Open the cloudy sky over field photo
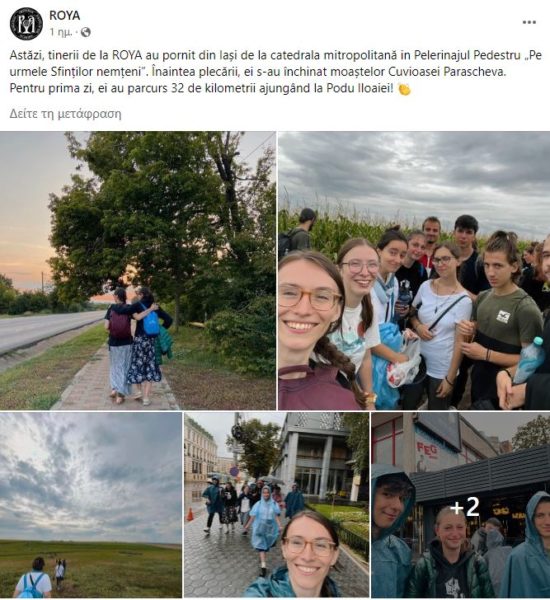This screenshot has width=550, height=600. [91, 505]
